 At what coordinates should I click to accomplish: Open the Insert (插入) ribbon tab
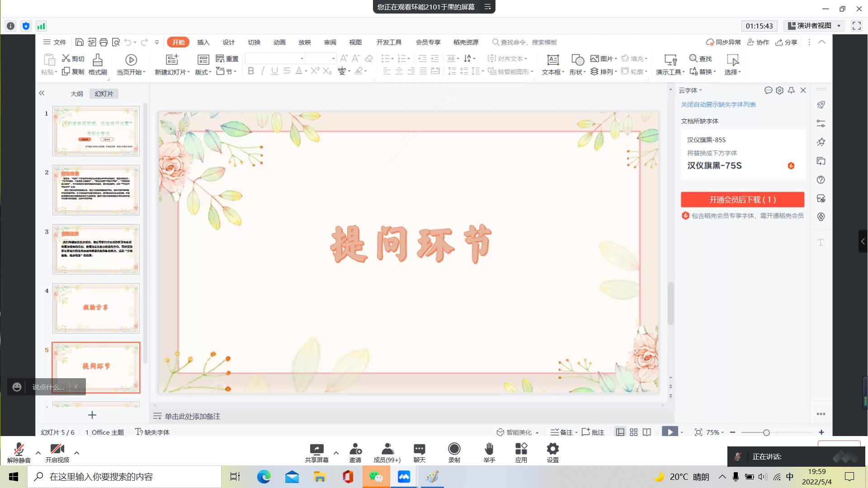[203, 42]
